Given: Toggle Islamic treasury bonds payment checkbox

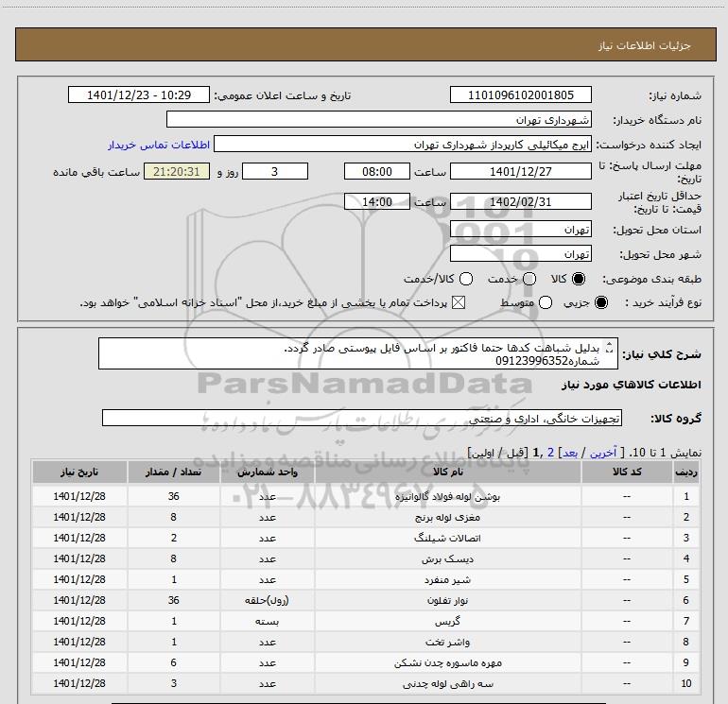Looking at the screenshot, I should click(459, 302).
